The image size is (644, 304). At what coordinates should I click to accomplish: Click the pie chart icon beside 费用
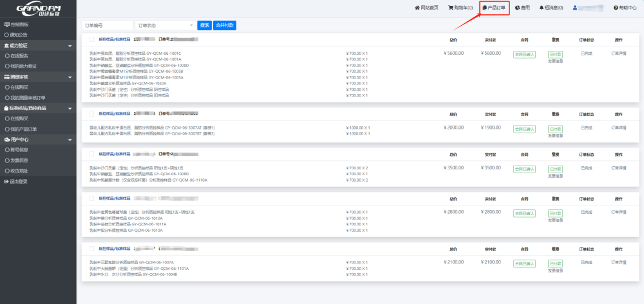(x=518, y=8)
